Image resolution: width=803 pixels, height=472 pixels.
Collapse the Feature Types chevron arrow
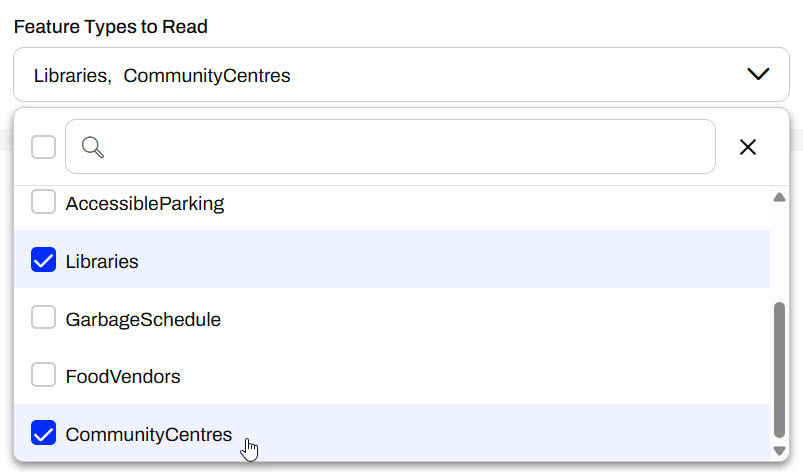[x=758, y=74]
